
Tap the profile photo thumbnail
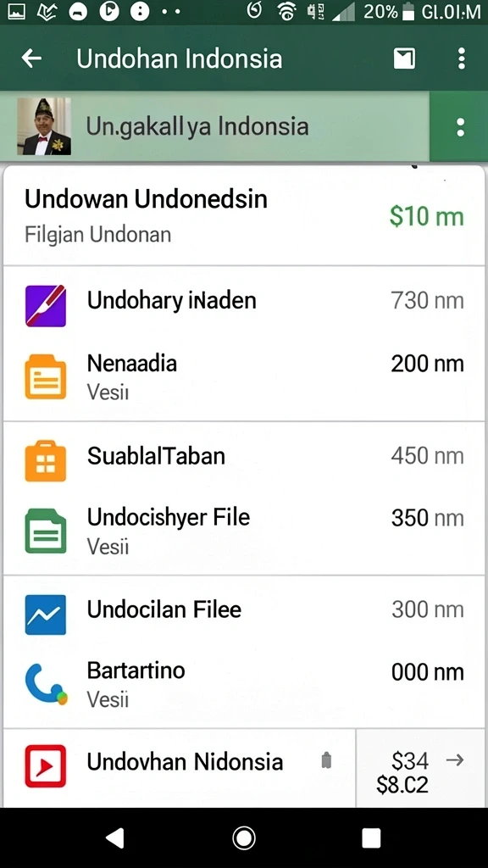pyautogui.click(x=44, y=126)
